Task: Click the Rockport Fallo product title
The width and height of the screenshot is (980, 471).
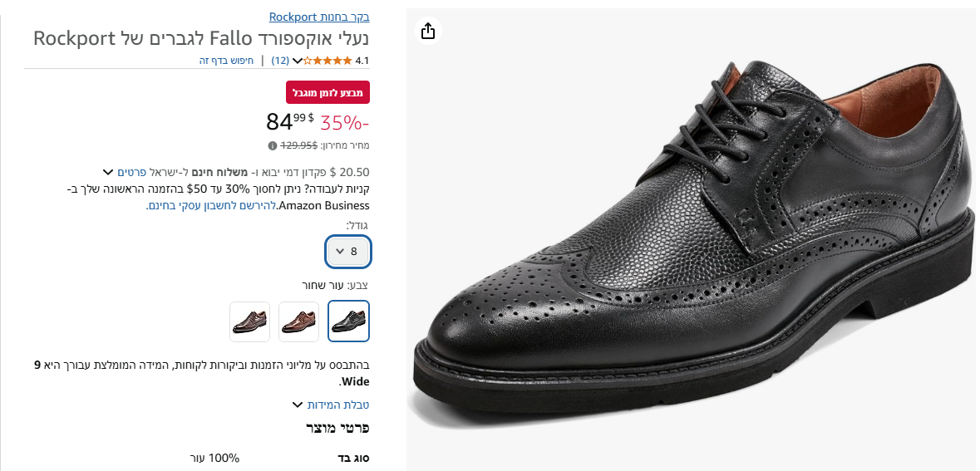Action: coord(201,38)
